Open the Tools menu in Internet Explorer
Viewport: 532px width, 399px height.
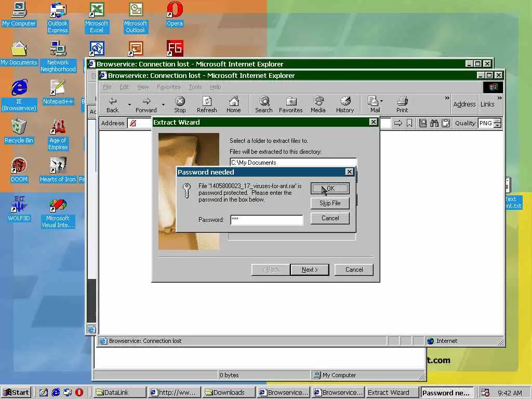195,87
